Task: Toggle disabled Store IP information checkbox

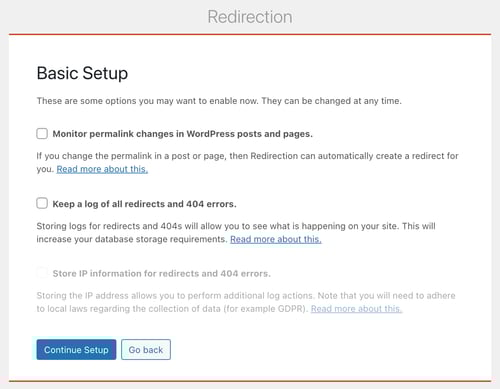Action: pyautogui.click(x=42, y=273)
